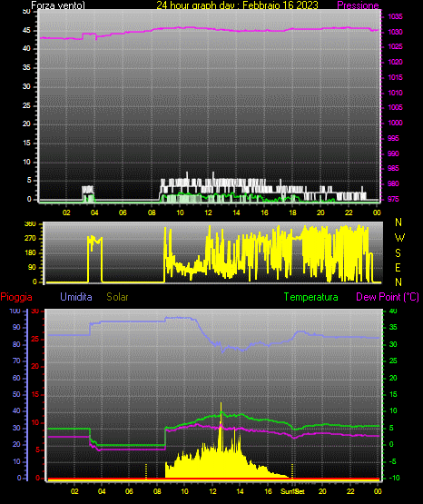Click hour label 16 under the temperature graph
This screenshot has width=423, height=504.
pos(268,491)
